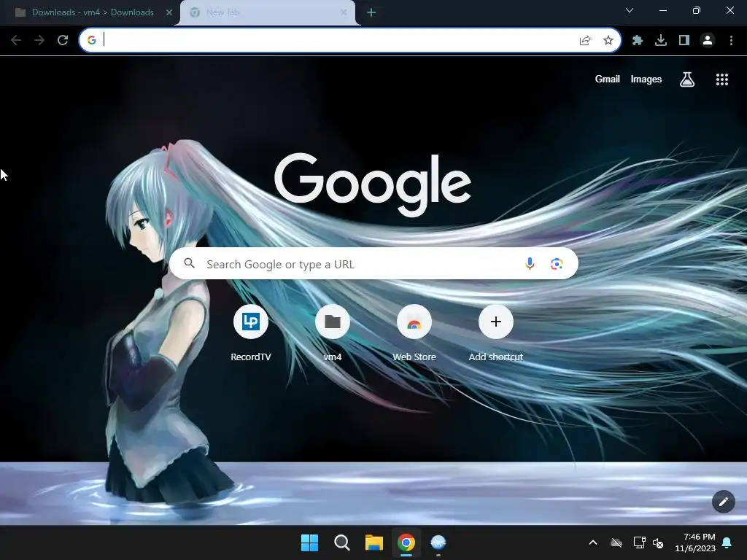747x560 pixels.
Task: Click the magnifier icon in search box
Action: tap(189, 263)
